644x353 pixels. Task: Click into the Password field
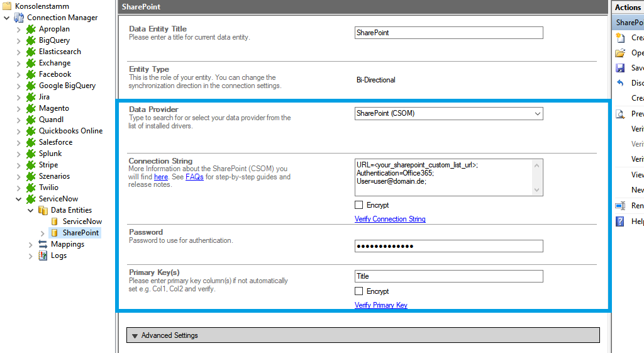pyautogui.click(x=448, y=246)
